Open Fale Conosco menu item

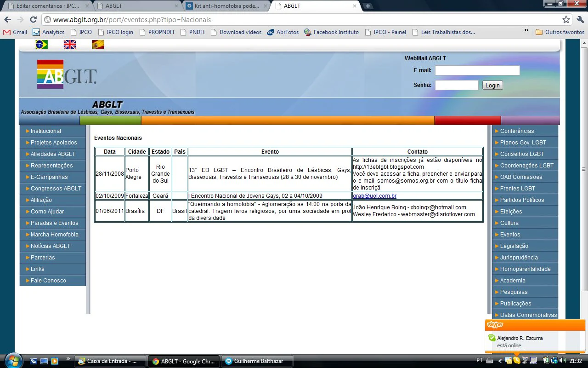click(52, 281)
